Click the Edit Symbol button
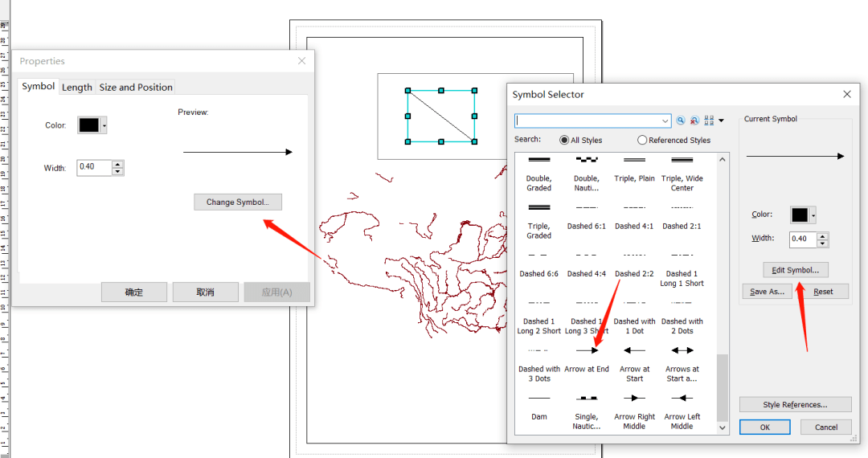Viewport: 868px width, 458px height. [x=796, y=270]
